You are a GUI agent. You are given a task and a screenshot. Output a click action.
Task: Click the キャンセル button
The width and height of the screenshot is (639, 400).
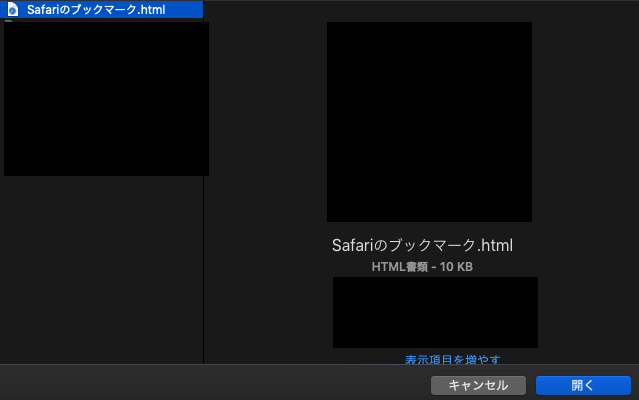click(478, 385)
